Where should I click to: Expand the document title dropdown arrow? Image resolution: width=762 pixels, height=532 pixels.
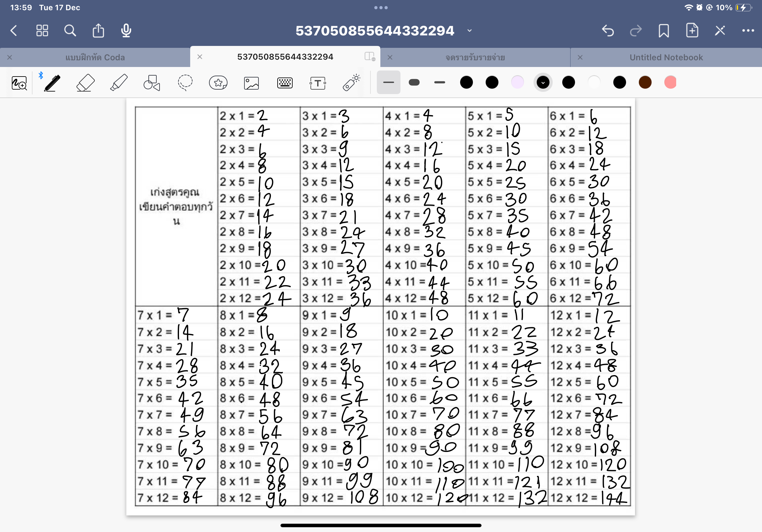pos(469,31)
